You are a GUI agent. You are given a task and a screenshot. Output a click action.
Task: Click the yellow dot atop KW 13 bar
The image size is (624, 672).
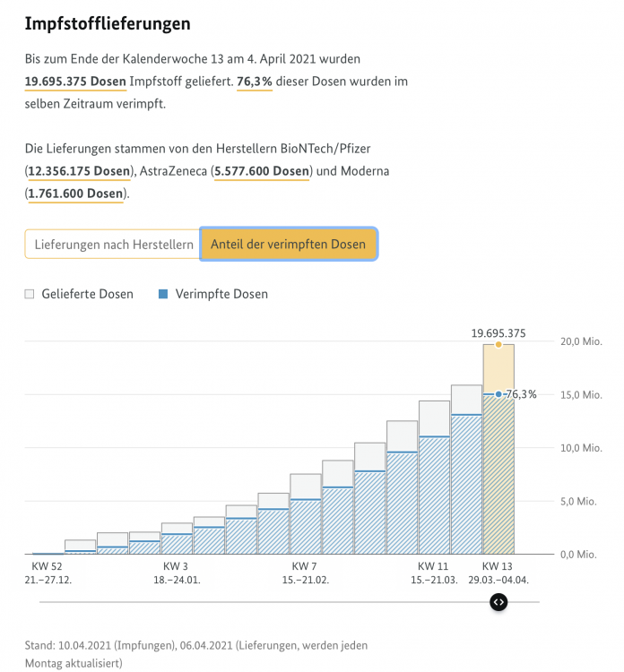coord(498,344)
